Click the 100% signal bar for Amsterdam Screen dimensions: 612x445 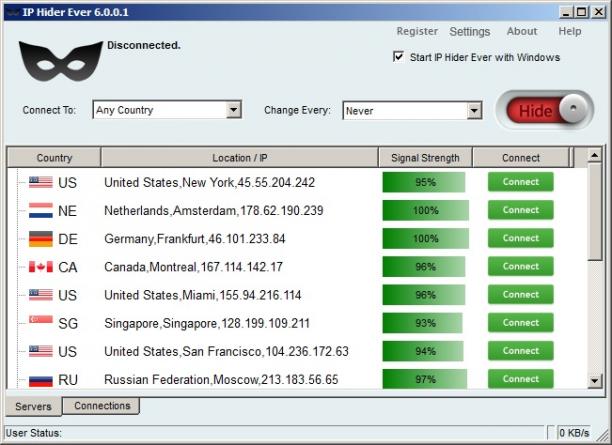[426, 210]
